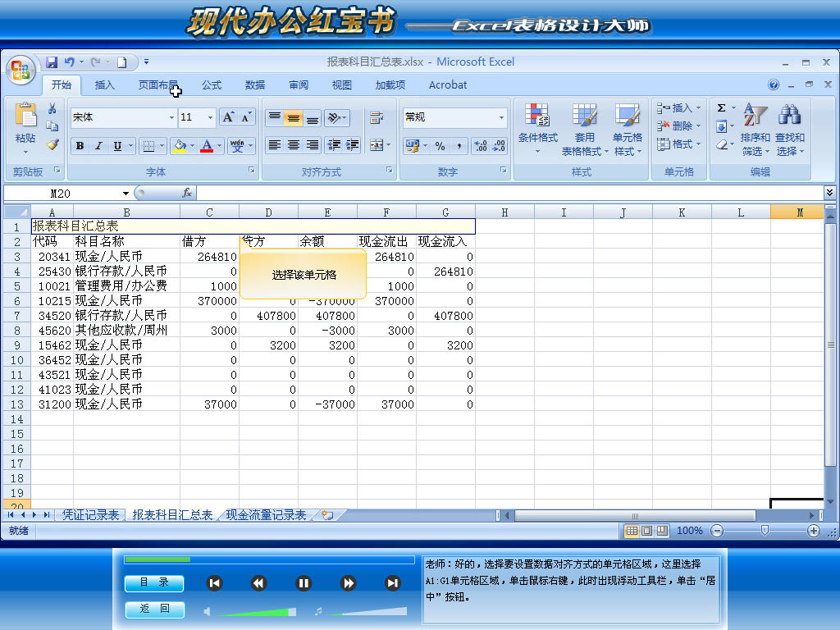Click the wrap text icon
Viewport: 840px width, 630px height.
376,117
